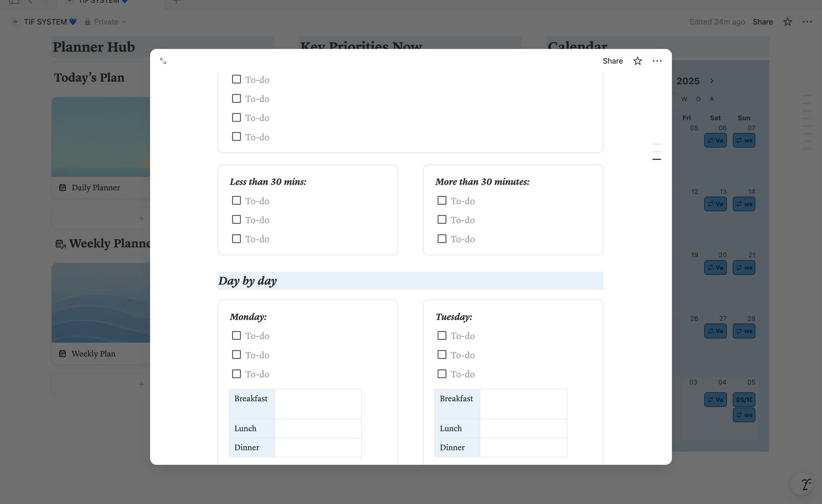Image resolution: width=822 pixels, height=504 pixels.
Task: Tick the first Less than 30 mins to-do
Action: coord(237,201)
